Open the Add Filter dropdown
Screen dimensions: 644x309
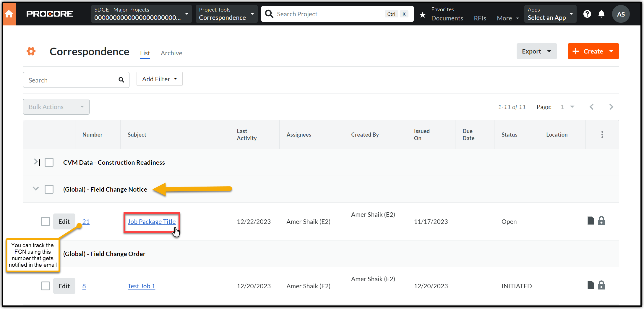coord(159,79)
